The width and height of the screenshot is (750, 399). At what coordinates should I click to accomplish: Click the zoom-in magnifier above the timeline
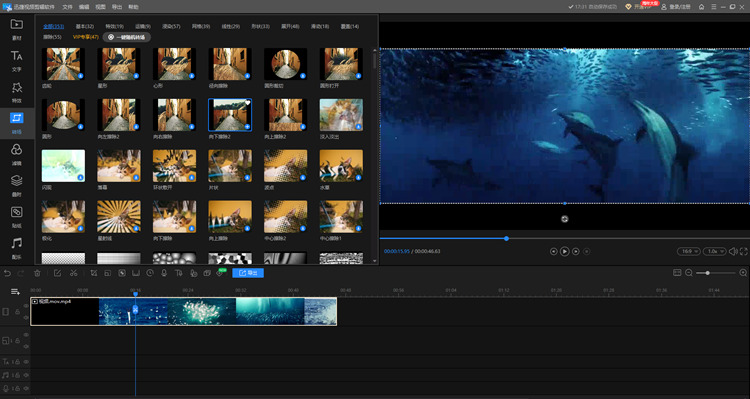(x=743, y=273)
